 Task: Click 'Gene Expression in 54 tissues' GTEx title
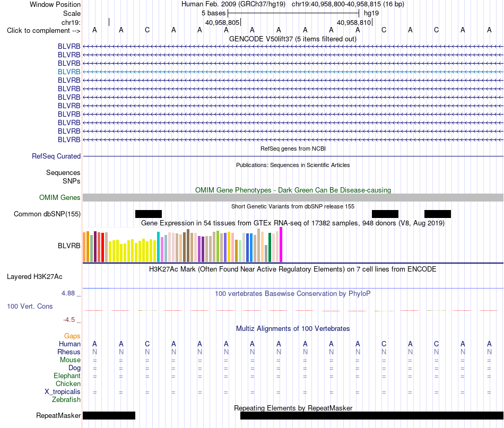293,223
